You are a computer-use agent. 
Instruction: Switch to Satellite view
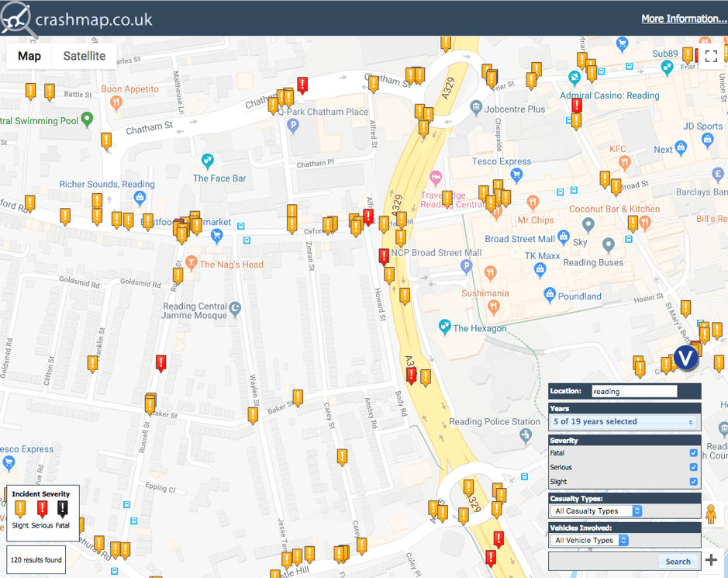pos(84,56)
